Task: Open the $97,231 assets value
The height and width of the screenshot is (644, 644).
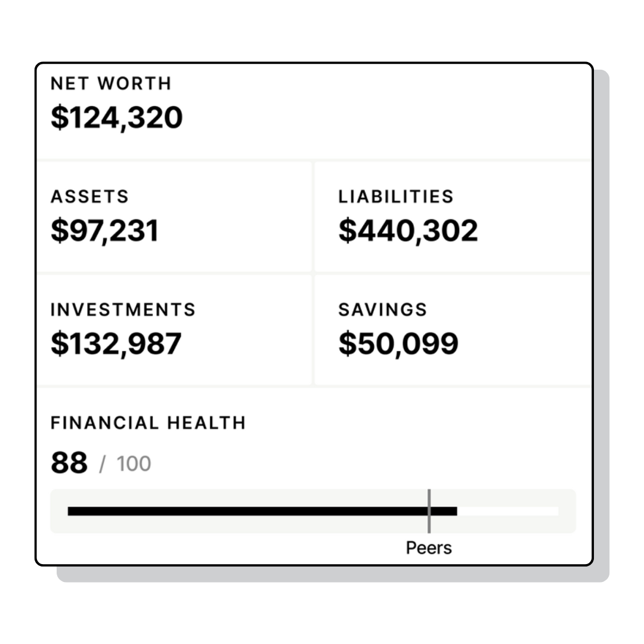Action: pos(105,231)
